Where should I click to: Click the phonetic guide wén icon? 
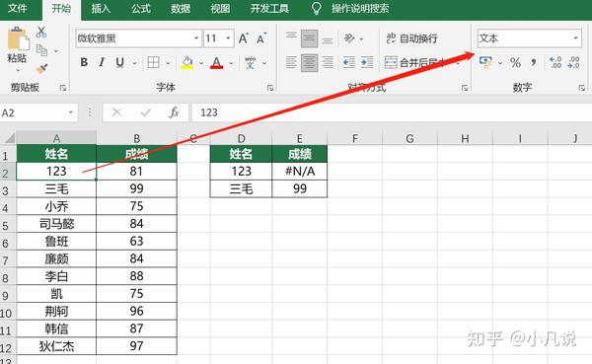250,62
